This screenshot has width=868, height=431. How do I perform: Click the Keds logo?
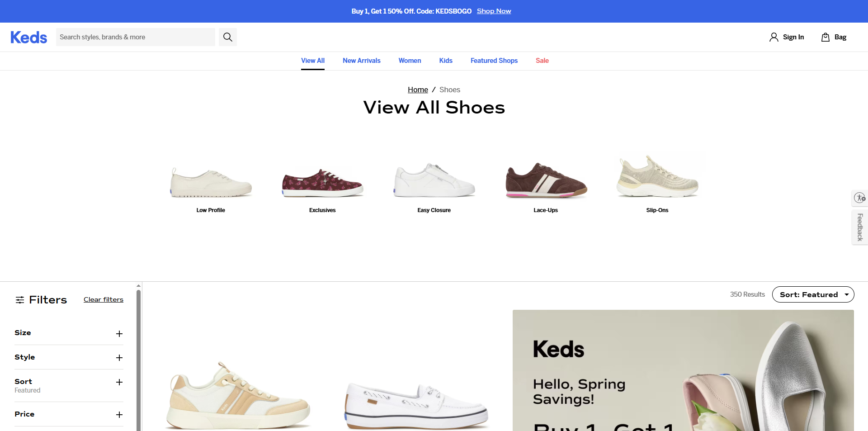click(x=28, y=37)
